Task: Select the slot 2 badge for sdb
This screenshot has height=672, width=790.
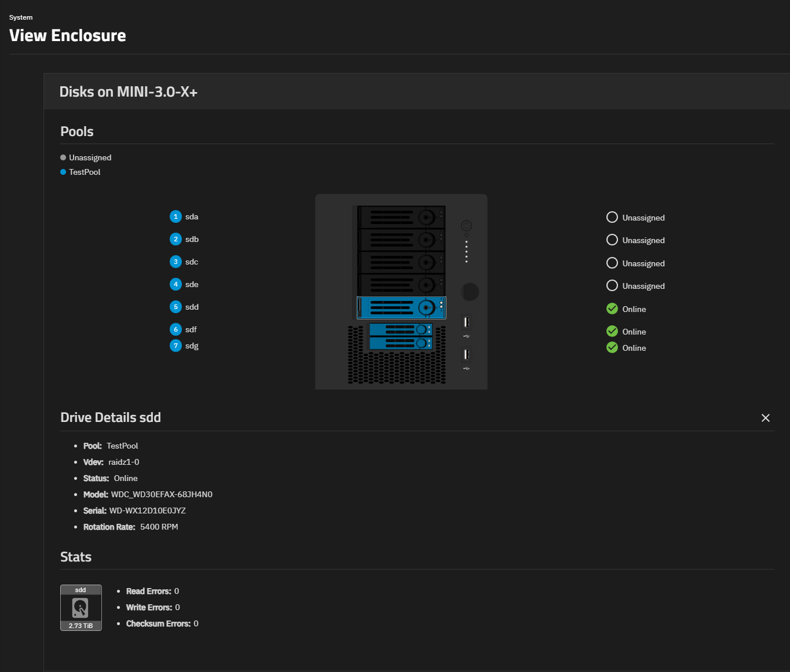Action: (175, 239)
